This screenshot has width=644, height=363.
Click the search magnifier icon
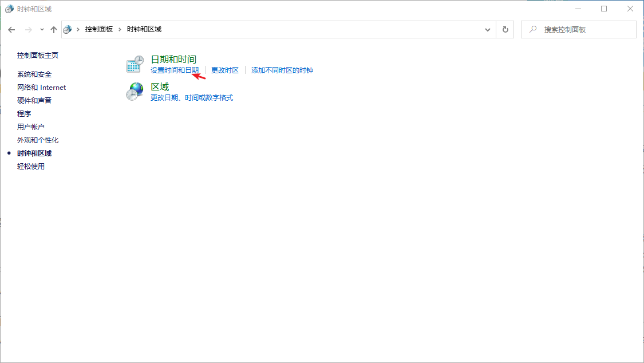[x=533, y=29]
